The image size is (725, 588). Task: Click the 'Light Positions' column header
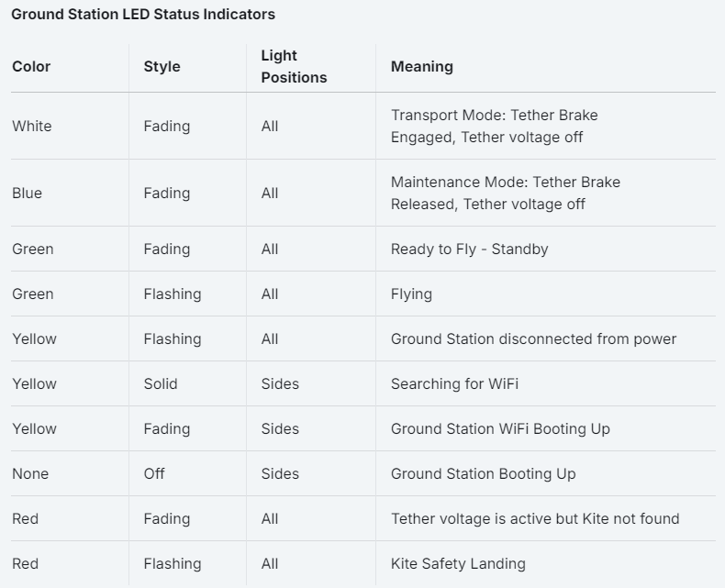pyautogui.click(x=294, y=66)
